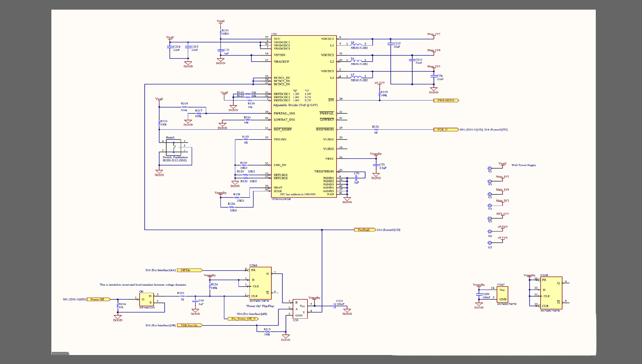Screen dimensions: 642x364
Task: Click the 'S14 (Power0)[1D]' cross reference
Action: click(388, 230)
